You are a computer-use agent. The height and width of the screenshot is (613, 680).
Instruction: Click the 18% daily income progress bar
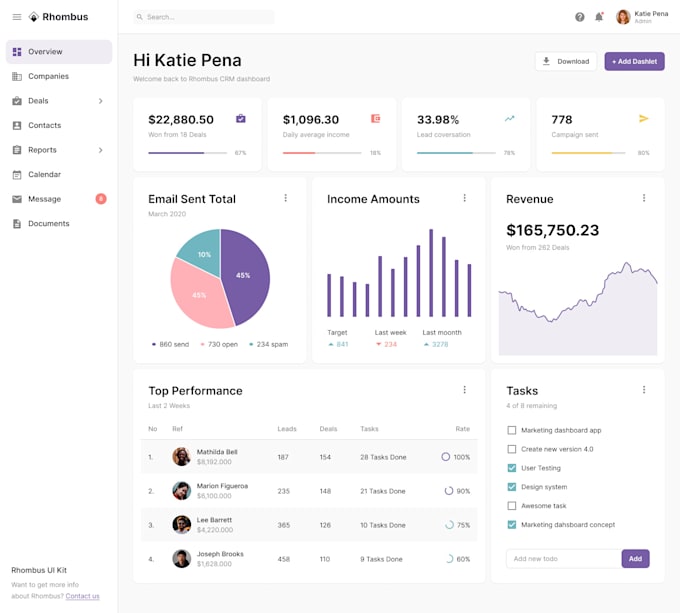click(x=322, y=153)
